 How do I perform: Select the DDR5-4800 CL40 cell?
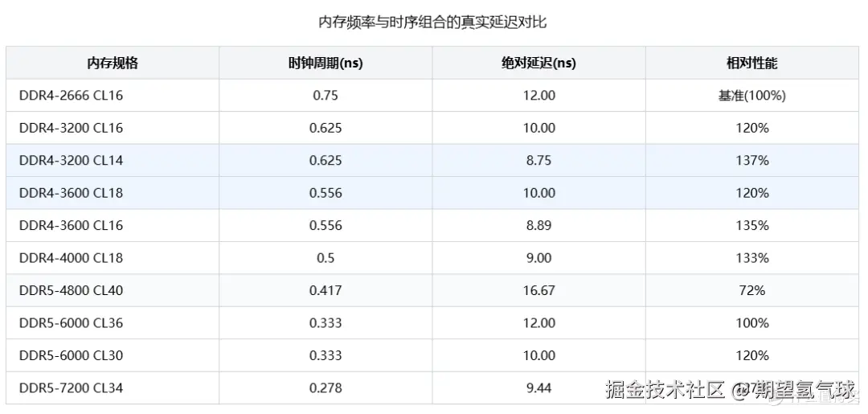[71, 291]
